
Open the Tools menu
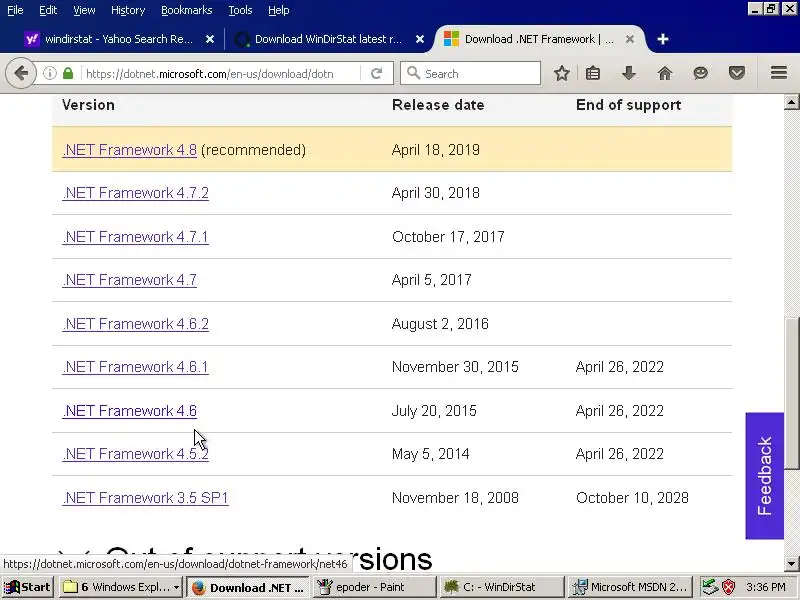(240, 10)
